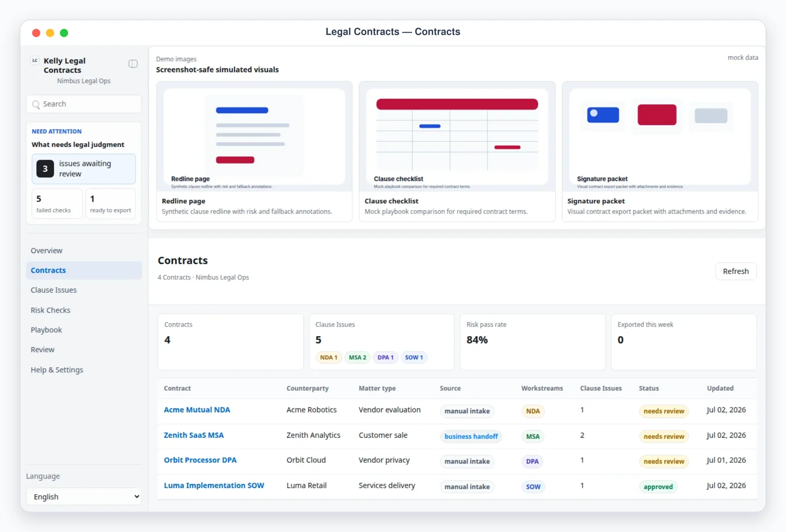
Task: Click the DPA 1 clause issue chip
Action: coord(385,357)
